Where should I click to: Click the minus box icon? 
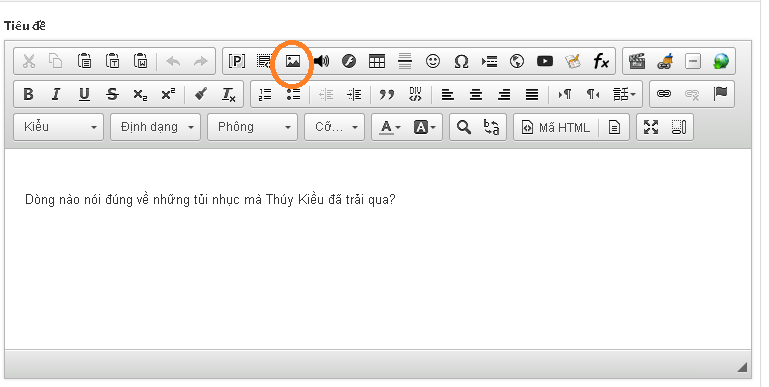tap(692, 61)
